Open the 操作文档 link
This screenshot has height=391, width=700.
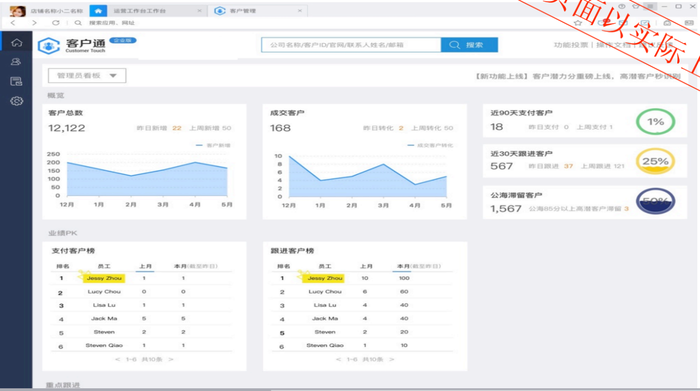614,45
